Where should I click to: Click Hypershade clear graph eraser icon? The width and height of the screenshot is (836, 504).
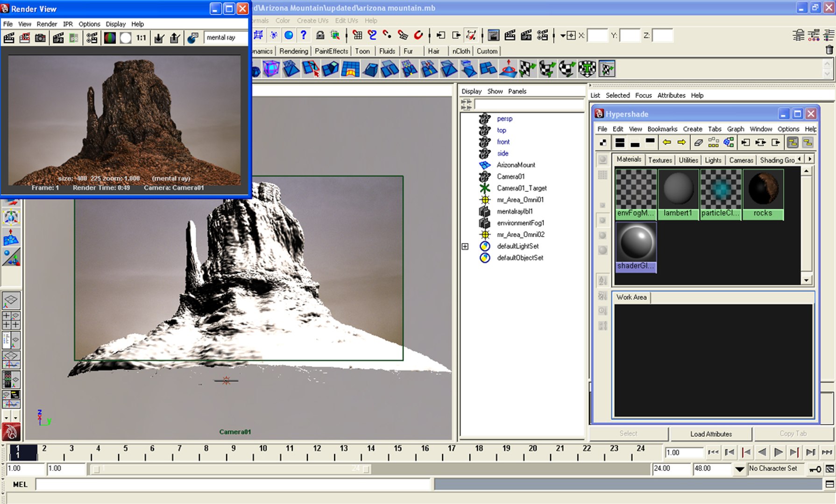tap(698, 142)
